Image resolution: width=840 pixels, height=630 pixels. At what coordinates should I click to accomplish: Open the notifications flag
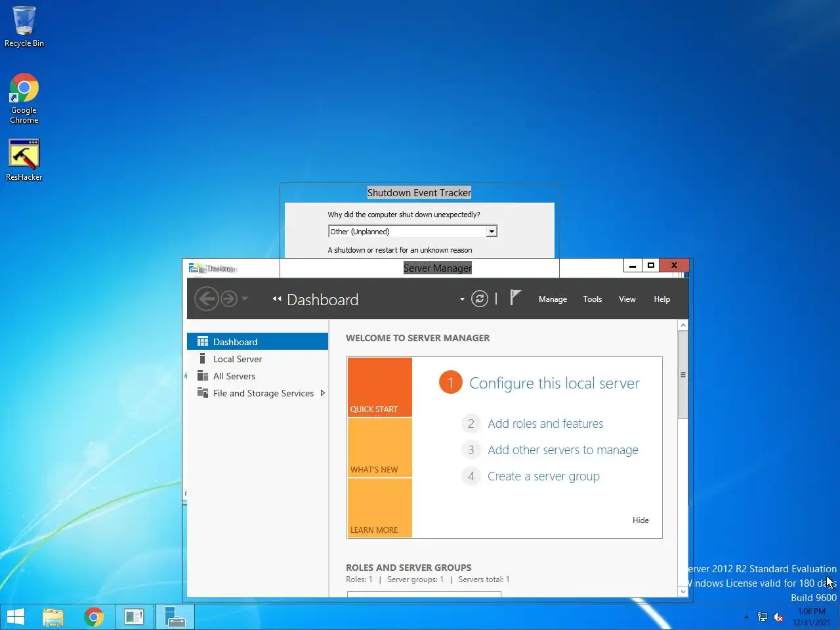(515, 298)
